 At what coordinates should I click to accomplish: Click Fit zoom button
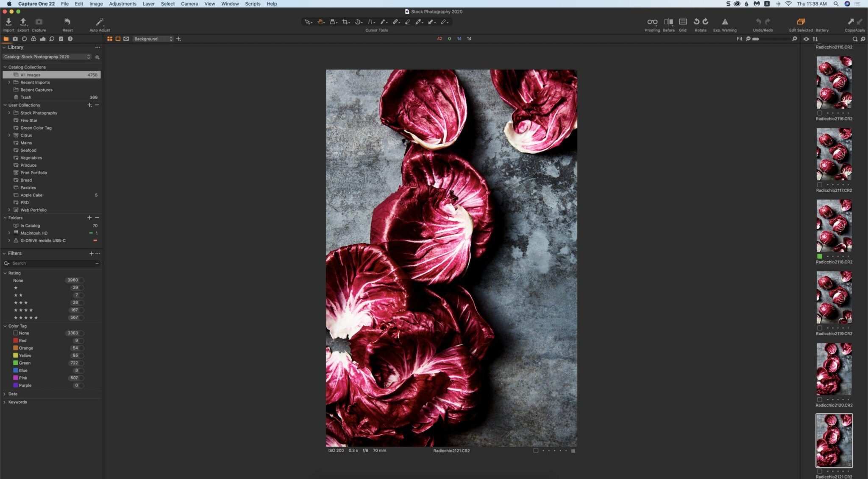[739, 39]
